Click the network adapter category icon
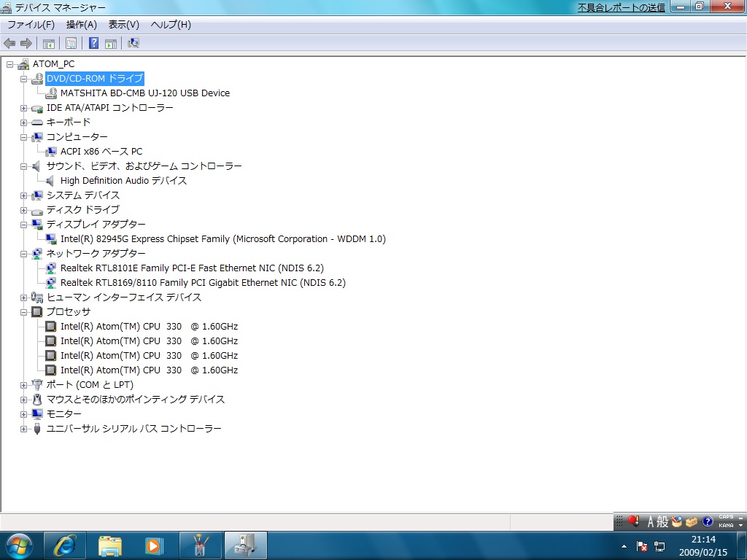This screenshot has height=560, width=747. pos(37,254)
